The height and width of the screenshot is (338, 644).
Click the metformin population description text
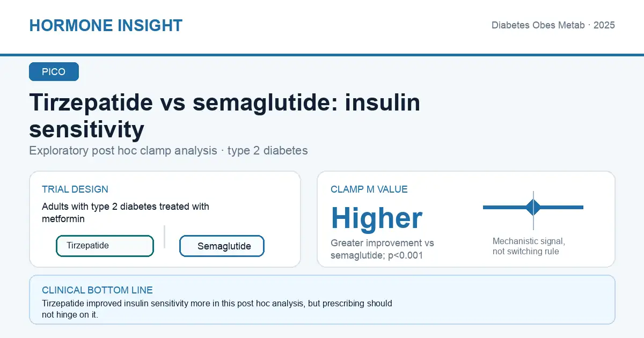[126, 212]
